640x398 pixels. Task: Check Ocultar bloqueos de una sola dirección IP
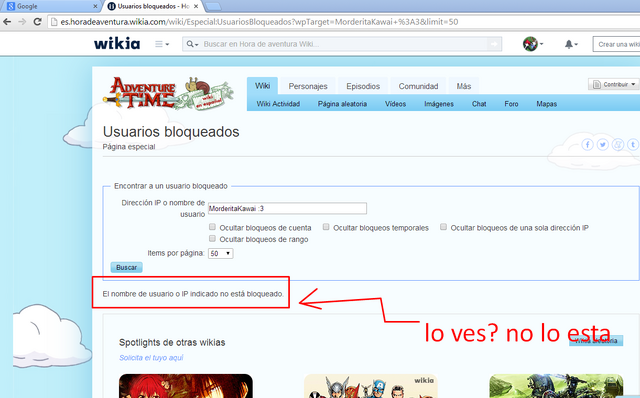pyautogui.click(x=443, y=227)
